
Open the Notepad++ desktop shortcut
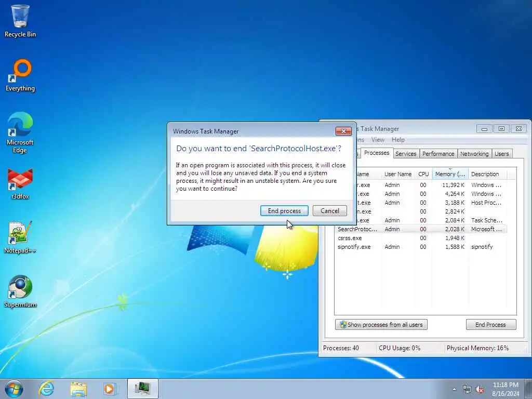pos(20,237)
